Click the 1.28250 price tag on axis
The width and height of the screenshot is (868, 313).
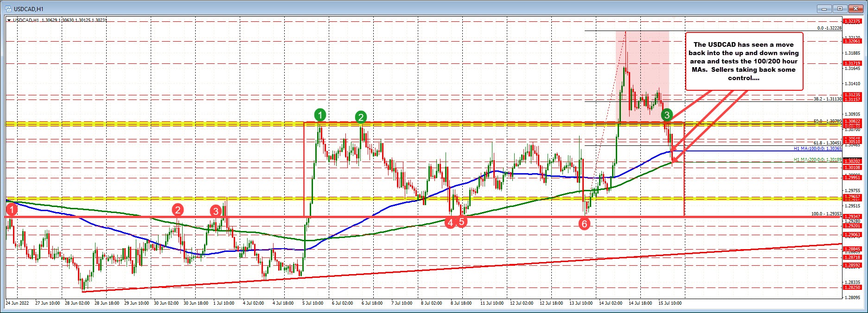click(x=853, y=288)
